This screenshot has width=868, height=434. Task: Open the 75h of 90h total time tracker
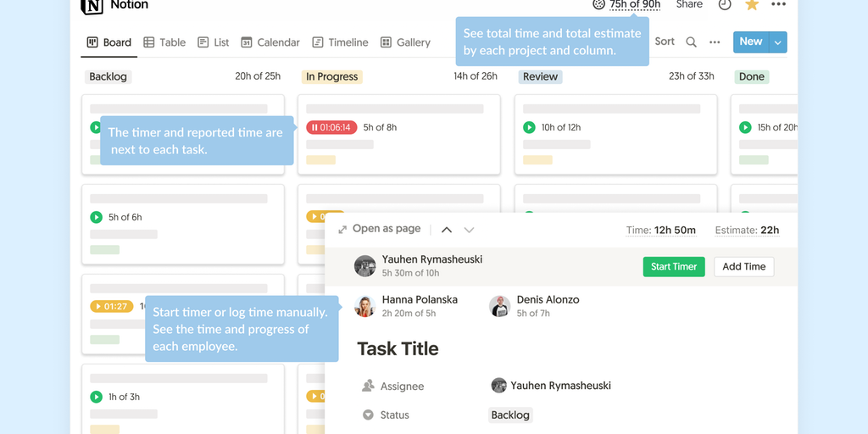click(626, 4)
